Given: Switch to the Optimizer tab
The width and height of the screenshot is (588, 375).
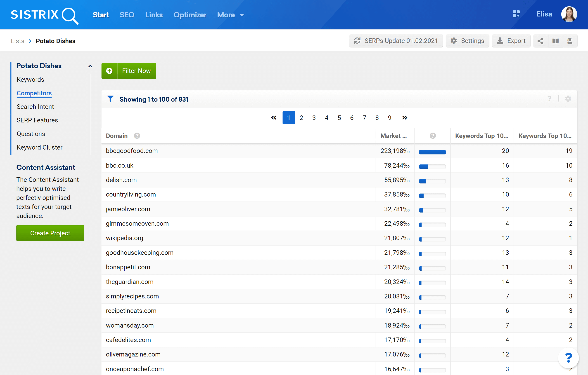Looking at the screenshot, I should (190, 15).
